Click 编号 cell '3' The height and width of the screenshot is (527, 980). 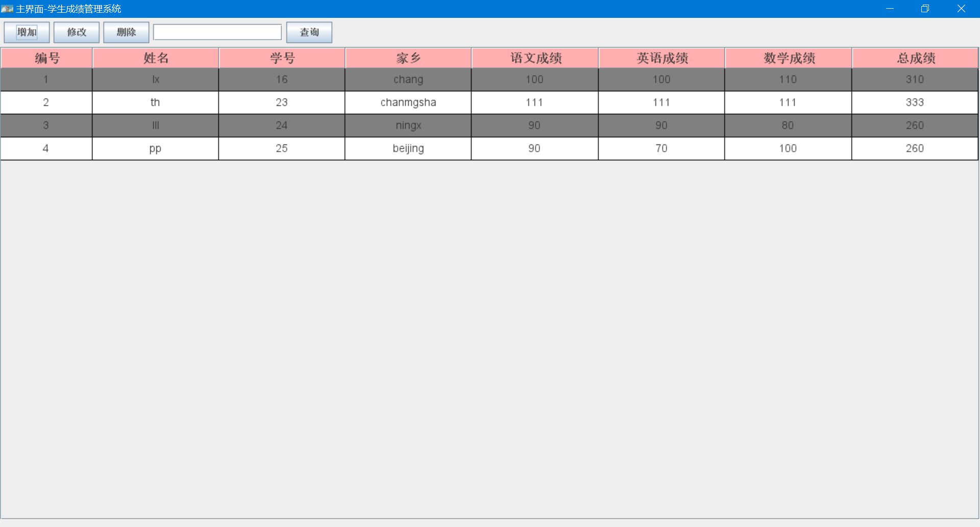tap(46, 126)
